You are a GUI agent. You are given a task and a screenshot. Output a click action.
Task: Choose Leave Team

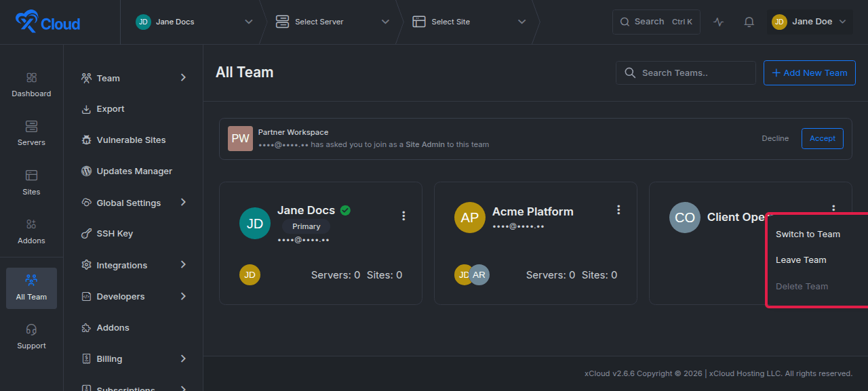click(801, 260)
